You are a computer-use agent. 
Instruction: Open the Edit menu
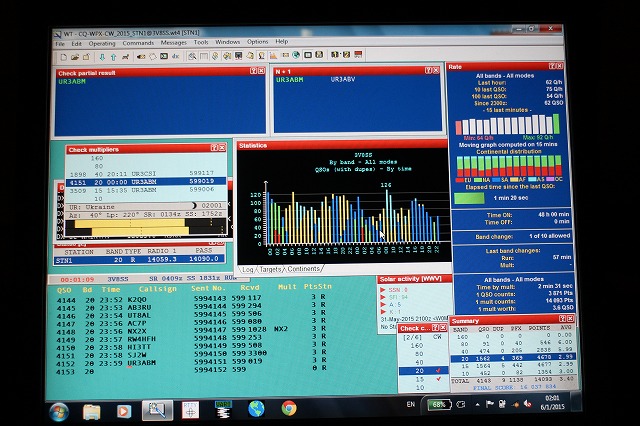[77, 44]
